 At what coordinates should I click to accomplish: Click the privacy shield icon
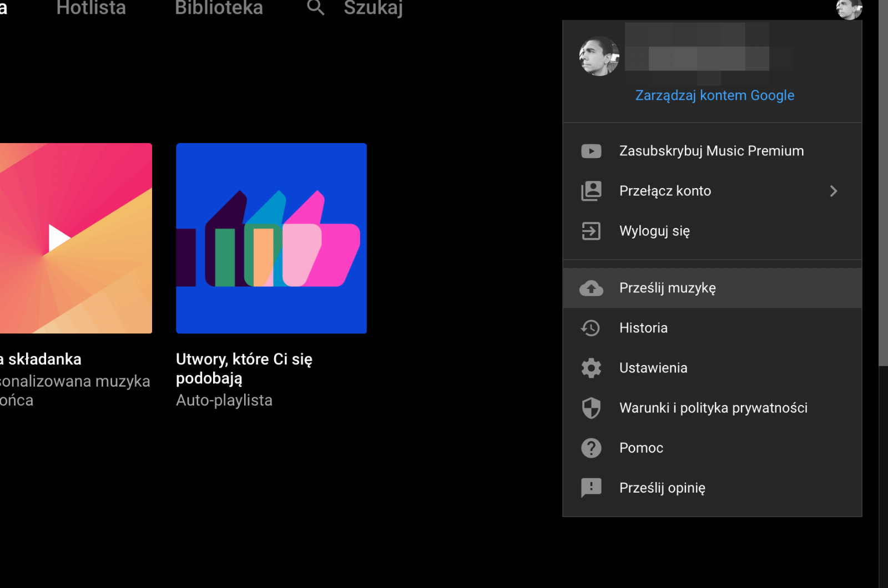pos(591,408)
